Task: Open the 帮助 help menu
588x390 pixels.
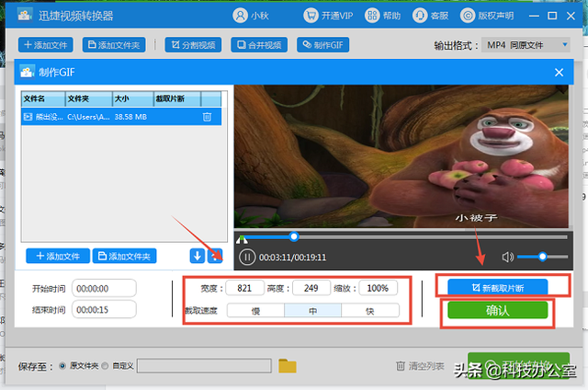Action: pyautogui.click(x=383, y=16)
